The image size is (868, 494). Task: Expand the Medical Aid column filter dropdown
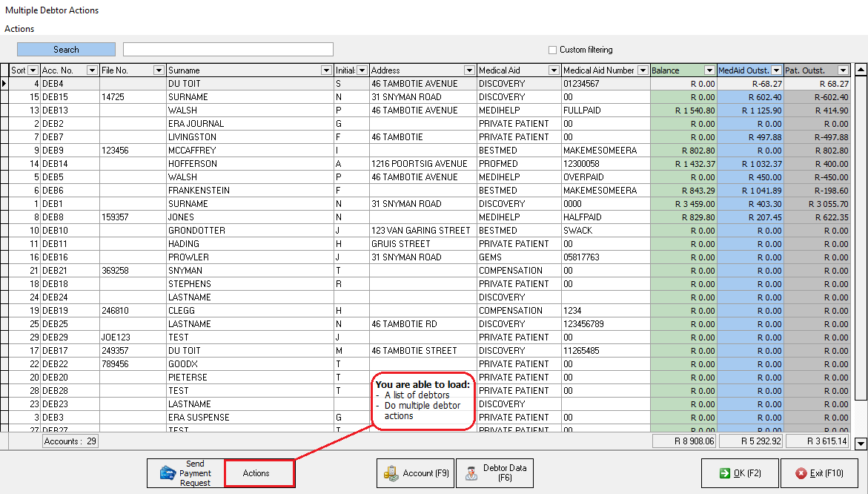[554, 70]
